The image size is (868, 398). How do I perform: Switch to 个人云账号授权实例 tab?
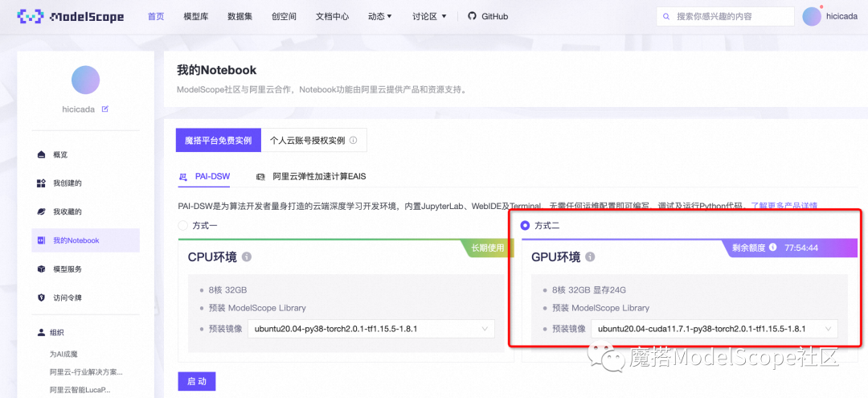click(x=313, y=140)
